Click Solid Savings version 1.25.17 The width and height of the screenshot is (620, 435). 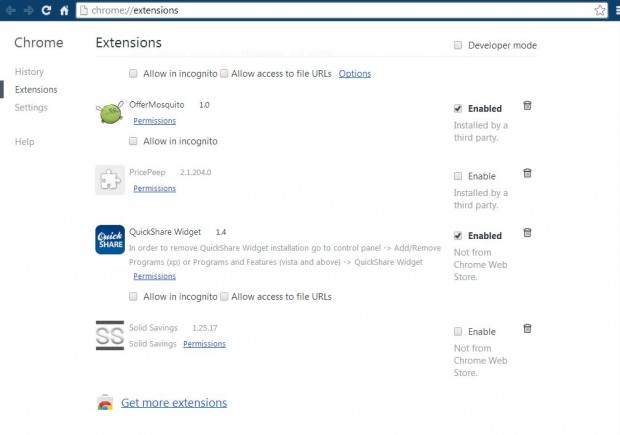205,328
